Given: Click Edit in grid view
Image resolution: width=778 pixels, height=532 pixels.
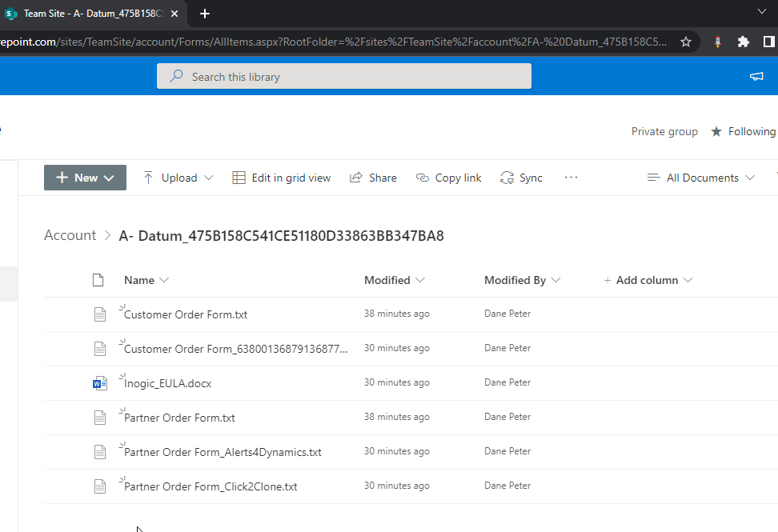Looking at the screenshot, I should [x=281, y=178].
